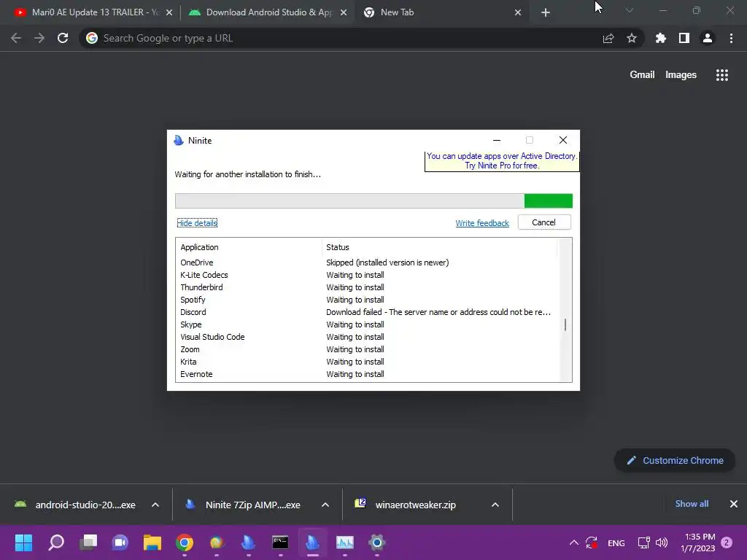Open a new Chrome tab
This screenshot has width=747, height=560.
[546, 12]
